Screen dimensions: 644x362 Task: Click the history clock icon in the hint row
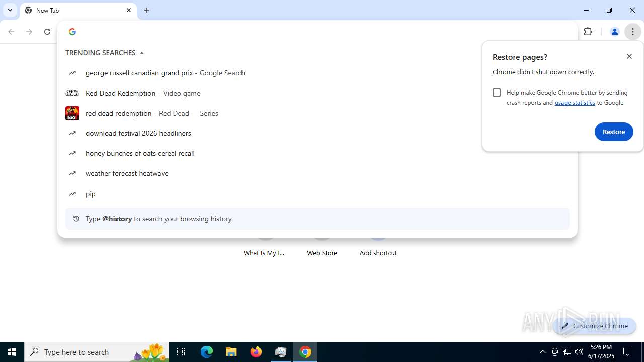pyautogui.click(x=76, y=219)
